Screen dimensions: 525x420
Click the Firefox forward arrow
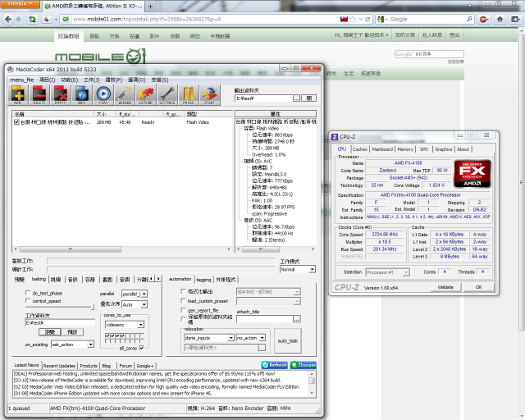point(18,20)
